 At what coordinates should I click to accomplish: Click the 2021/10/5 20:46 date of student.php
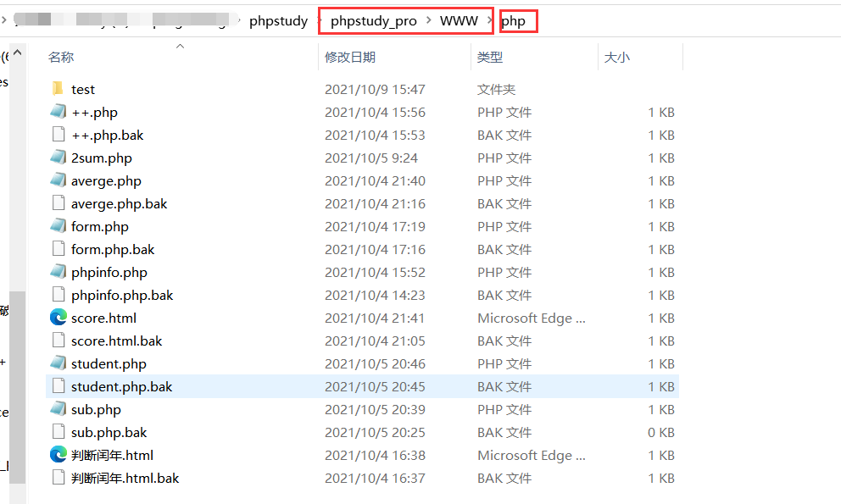[x=375, y=363]
